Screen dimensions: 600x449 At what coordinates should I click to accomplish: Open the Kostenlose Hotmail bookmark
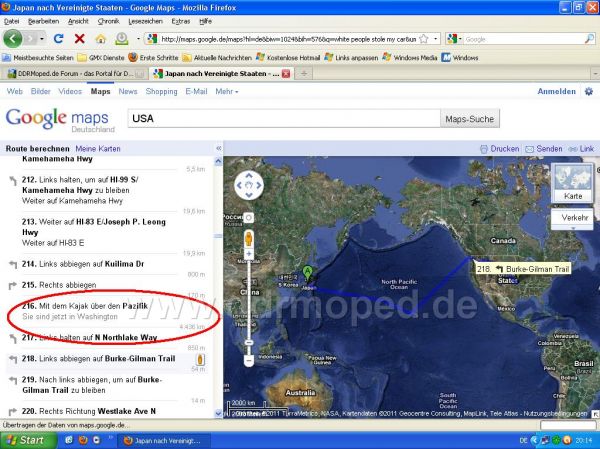tap(288, 58)
